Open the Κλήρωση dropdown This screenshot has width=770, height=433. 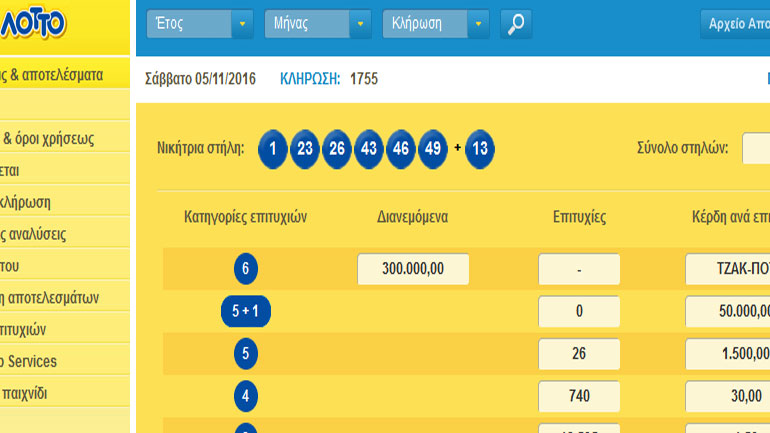(x=435, y=24)
